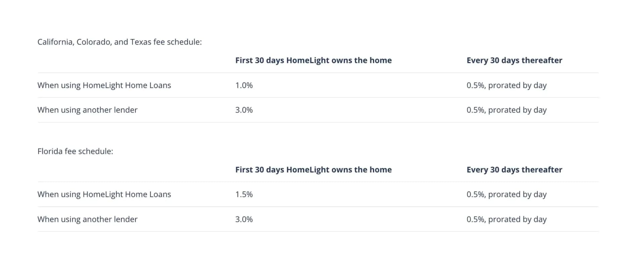Click 'When using another lender' in the California table

(x=88, y=110)
